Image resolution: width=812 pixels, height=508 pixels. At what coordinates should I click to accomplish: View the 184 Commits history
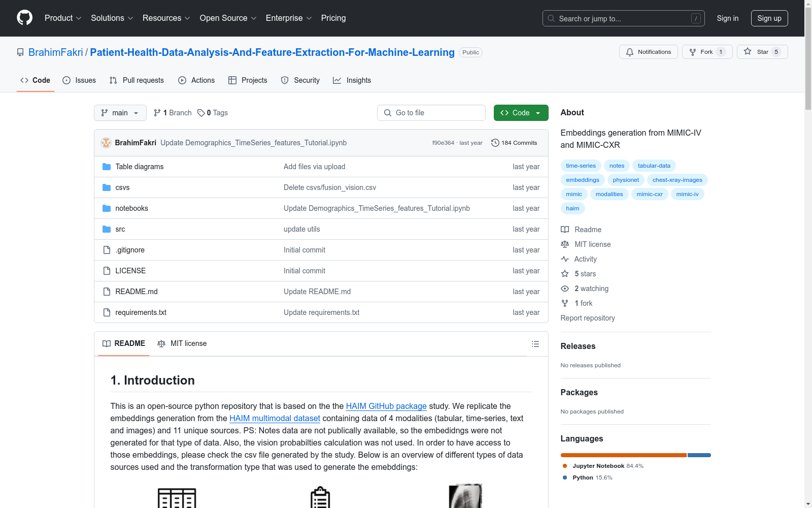514,143
